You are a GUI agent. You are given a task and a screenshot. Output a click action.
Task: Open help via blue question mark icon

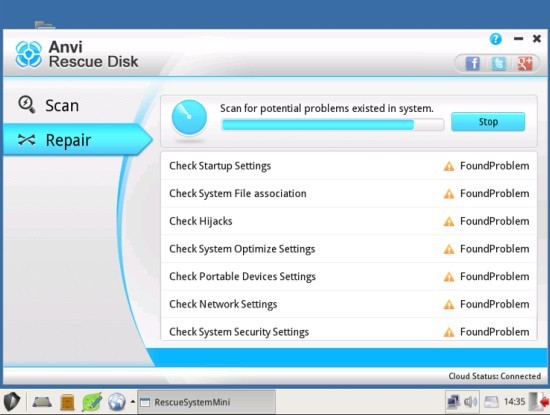pos(496,39)
